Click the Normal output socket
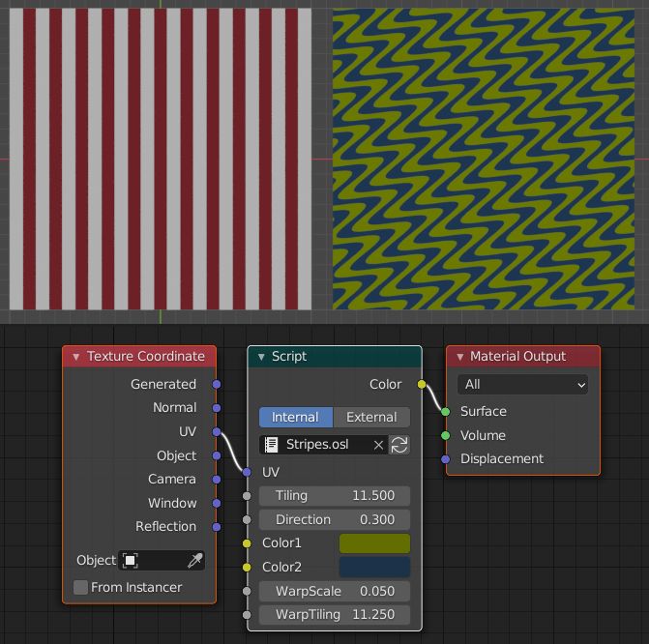Image resolution: width=649 pixels, height=644 pixels. pyautogui.click(x=217, y=408)
